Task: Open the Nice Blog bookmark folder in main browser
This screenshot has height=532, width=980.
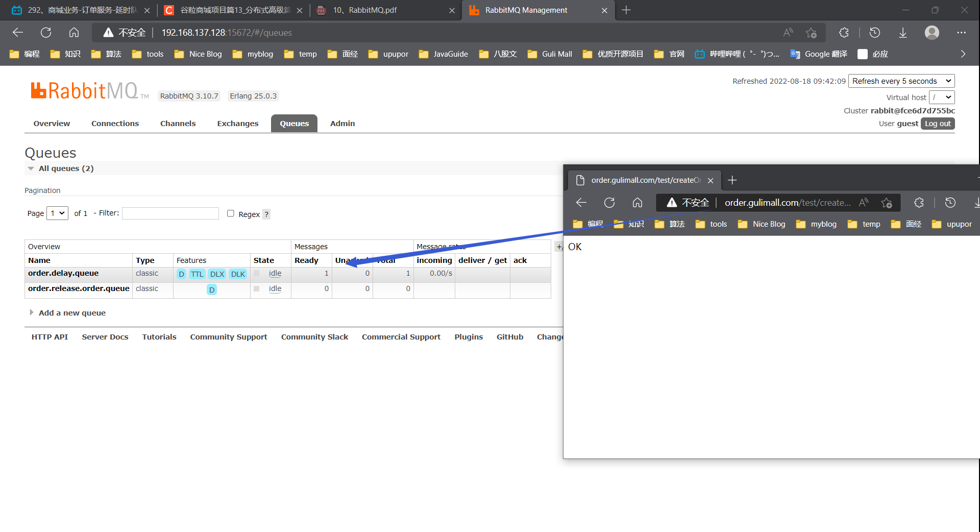Action: tap(198, 54)
